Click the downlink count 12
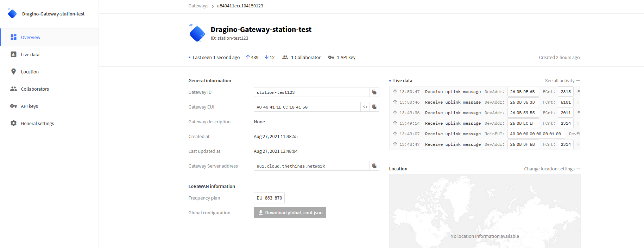Image resolution: width=644 pixels, height=248 pixels. [x=270, y=57]
